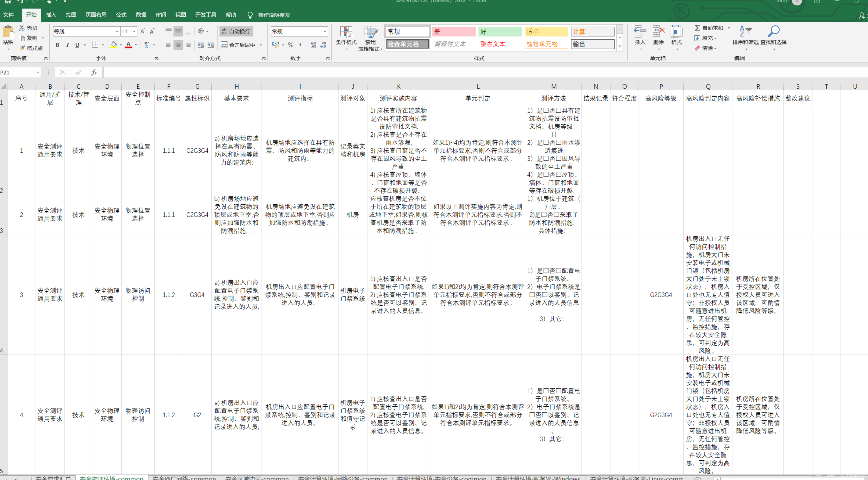Click the comma style icon

pos(300,45)
